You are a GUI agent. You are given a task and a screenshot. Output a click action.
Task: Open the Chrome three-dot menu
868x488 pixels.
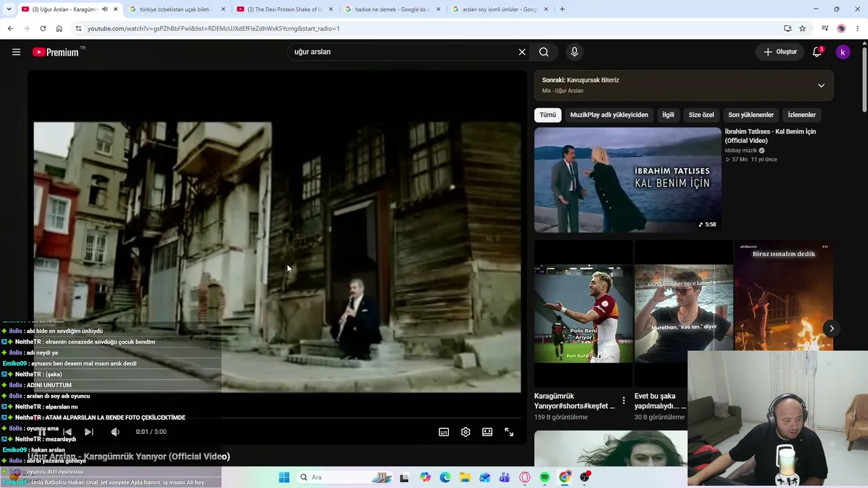pyautogui.click(x=859, y=28)
